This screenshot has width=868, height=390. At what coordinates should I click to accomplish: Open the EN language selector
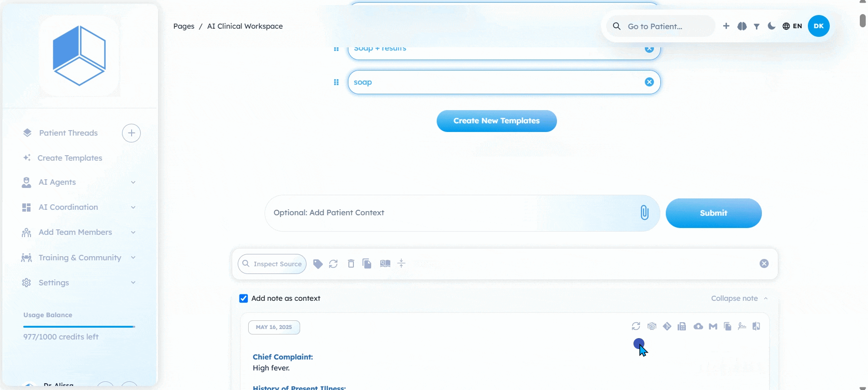792,26
